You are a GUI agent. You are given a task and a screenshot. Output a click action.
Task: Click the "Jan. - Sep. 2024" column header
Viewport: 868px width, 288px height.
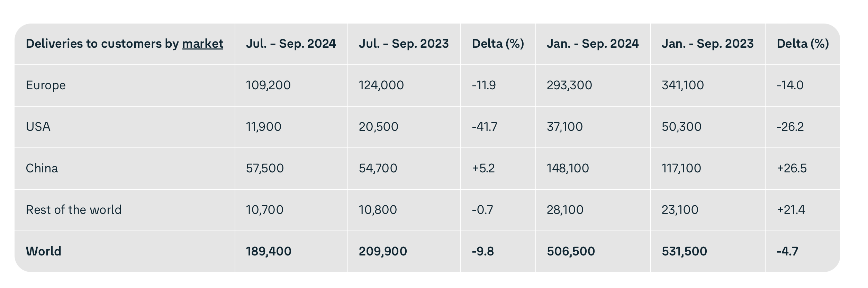point(593,44)
